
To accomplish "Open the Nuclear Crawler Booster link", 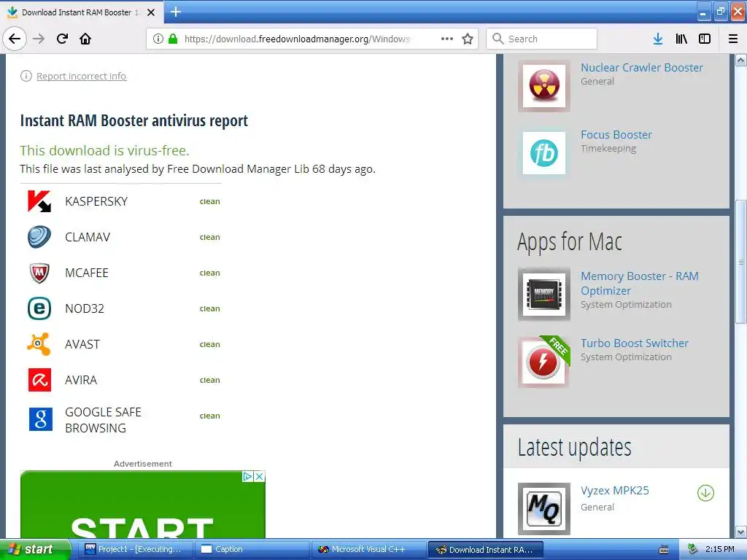I will 642,68.
